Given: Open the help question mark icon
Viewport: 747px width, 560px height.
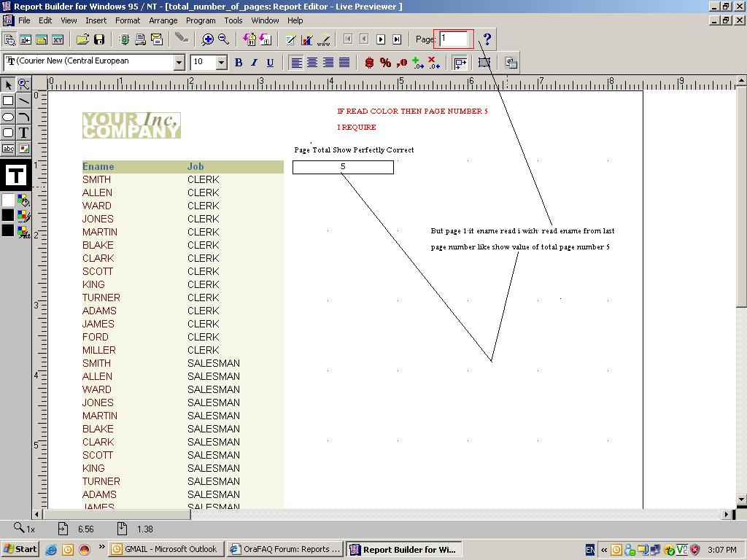Looking at the screenshot, I should point(487,39).
